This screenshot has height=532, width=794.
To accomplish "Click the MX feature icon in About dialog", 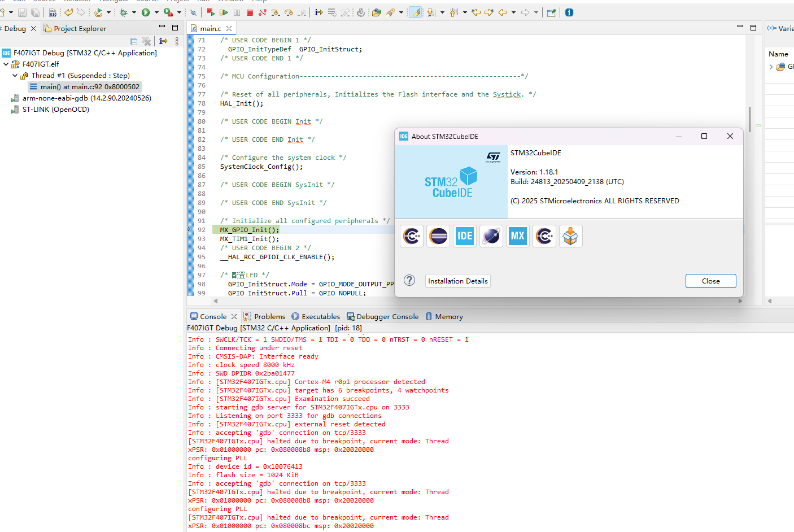I will click(518, 236).
